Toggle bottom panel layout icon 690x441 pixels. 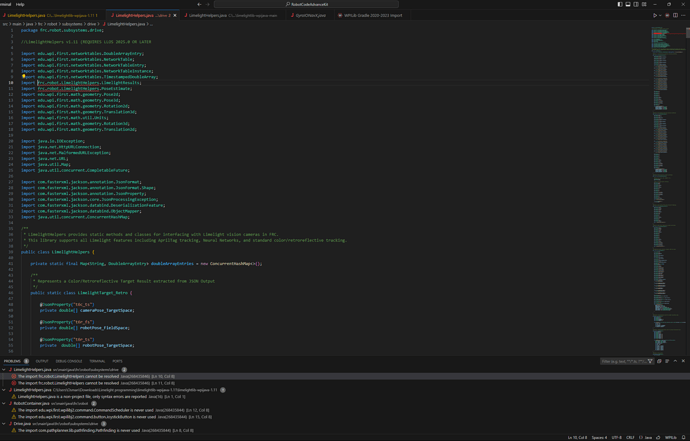pyautogui.click(x=628, y=4)
